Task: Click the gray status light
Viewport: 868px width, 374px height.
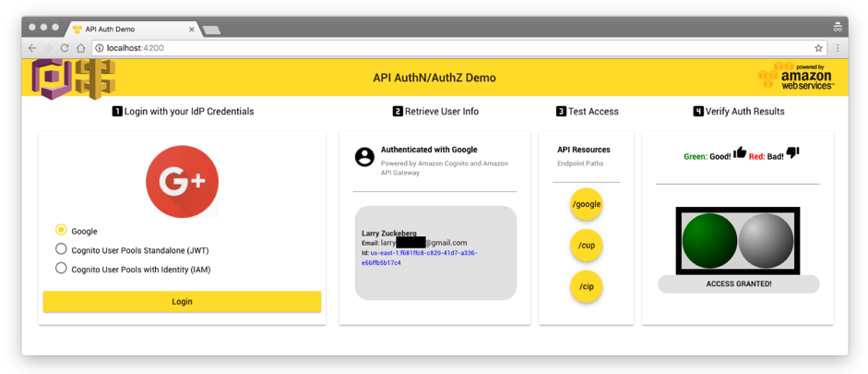Action: (767, 241)
